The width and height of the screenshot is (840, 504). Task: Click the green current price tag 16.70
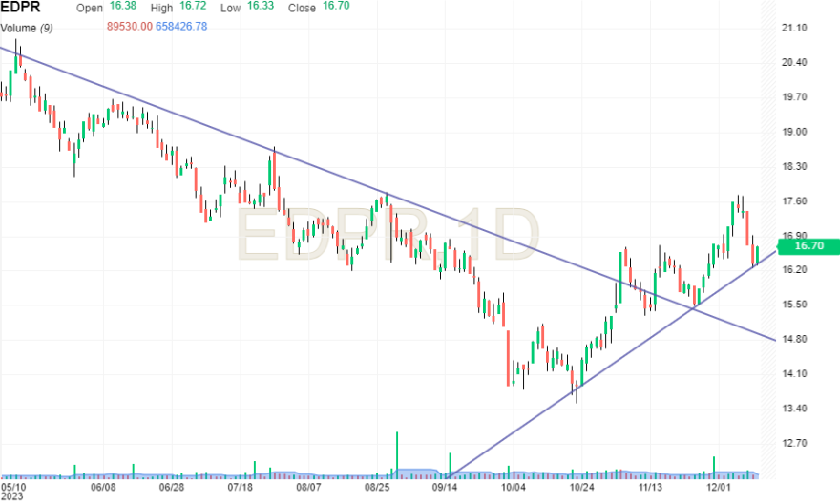click(808, 246)
